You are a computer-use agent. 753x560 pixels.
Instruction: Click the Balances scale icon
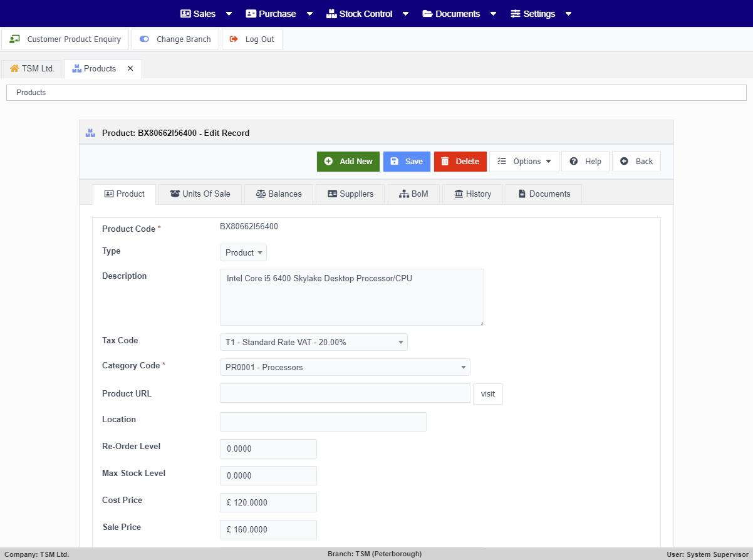coord(261,194)
